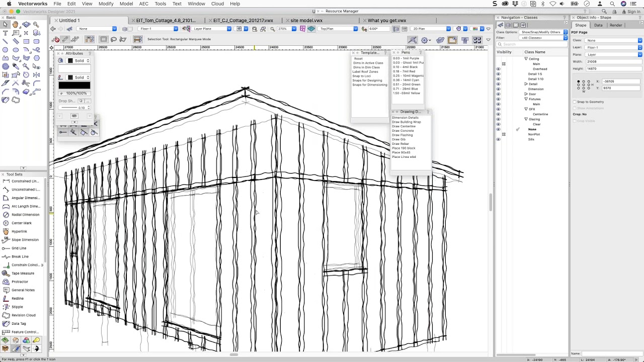Pick the Regular Polygon hexagon tool
644x362 pixels.
pyautogui.click(x=36, y=58)
